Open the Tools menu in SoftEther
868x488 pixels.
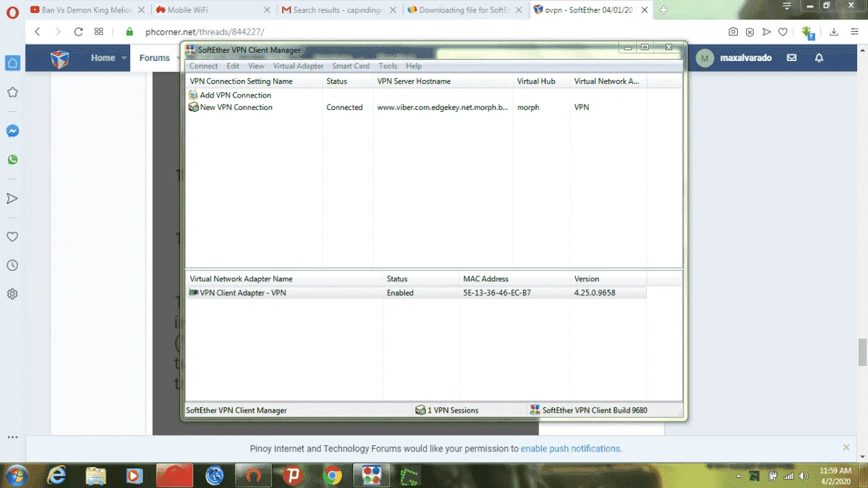point(388,66)
